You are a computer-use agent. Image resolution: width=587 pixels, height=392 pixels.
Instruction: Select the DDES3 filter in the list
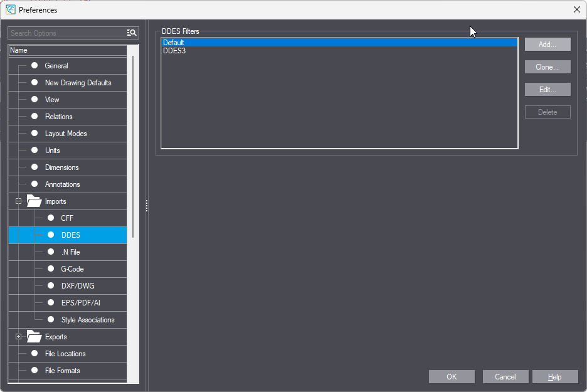tap(174, 51)
